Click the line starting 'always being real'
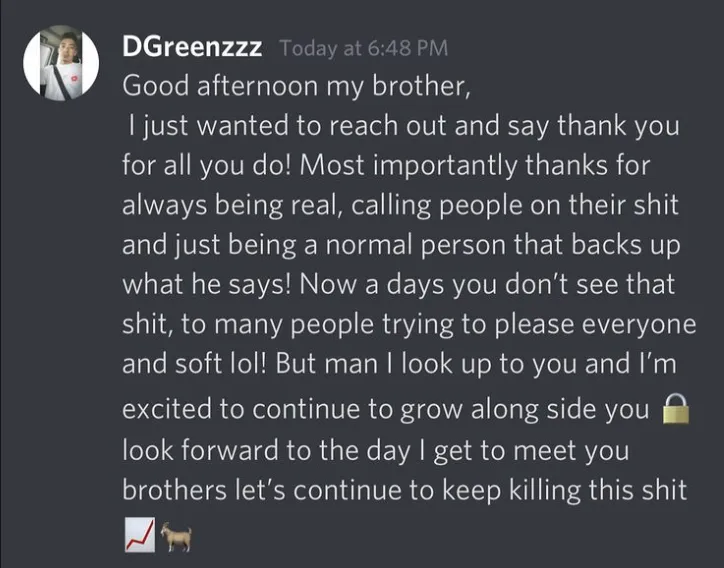The width and height of the screenshot is (724, 568). pyautogui.click(x=400, y=205)
